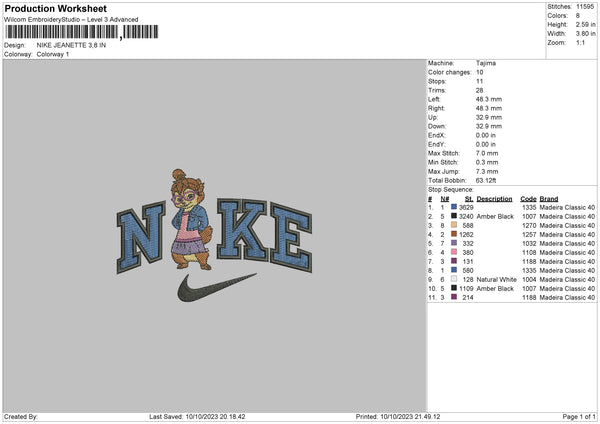
Task: Click the Brand column header
Action: [x=549, y=199]
